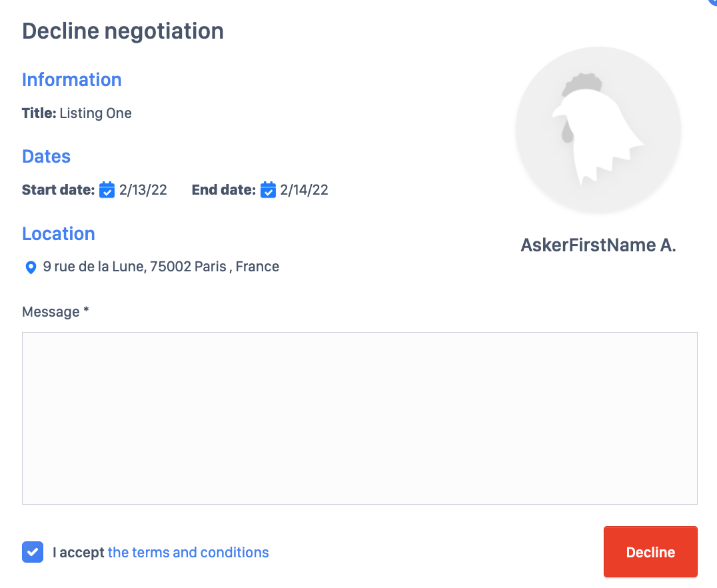Click the location pin icon
Image resolution: width=717 pixels, height=588 pixels.
point(30,267)
